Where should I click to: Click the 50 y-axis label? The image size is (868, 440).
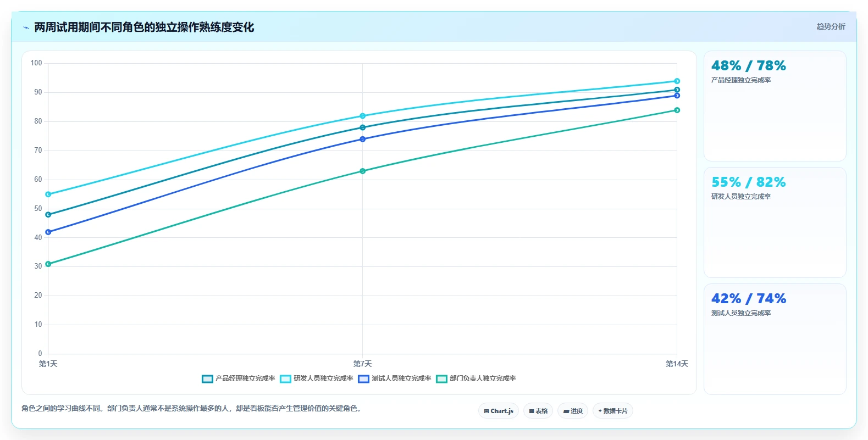[x=38, y=209]
